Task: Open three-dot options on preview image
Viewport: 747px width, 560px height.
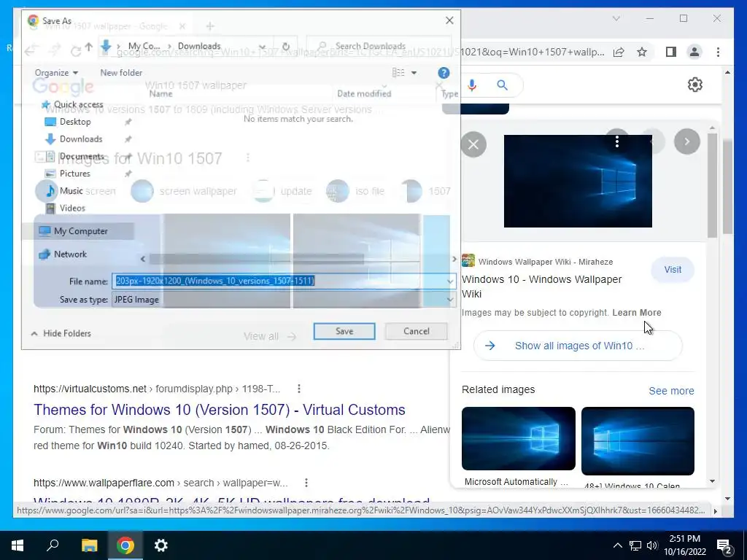Action: pyautogui.click(x=617, y=141)
